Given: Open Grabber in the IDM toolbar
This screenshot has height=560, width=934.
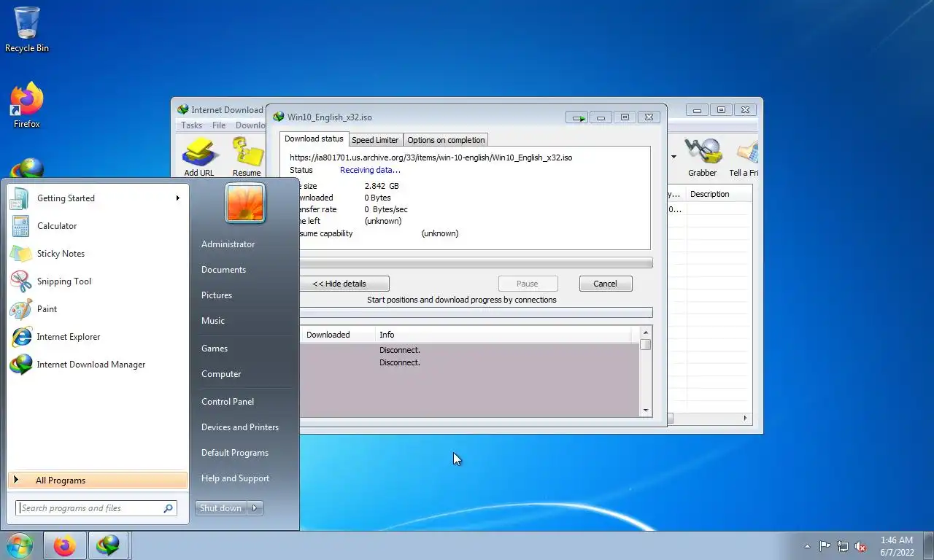Looking at the screenshot, I should pyautogui.click(x=702, y=157).
